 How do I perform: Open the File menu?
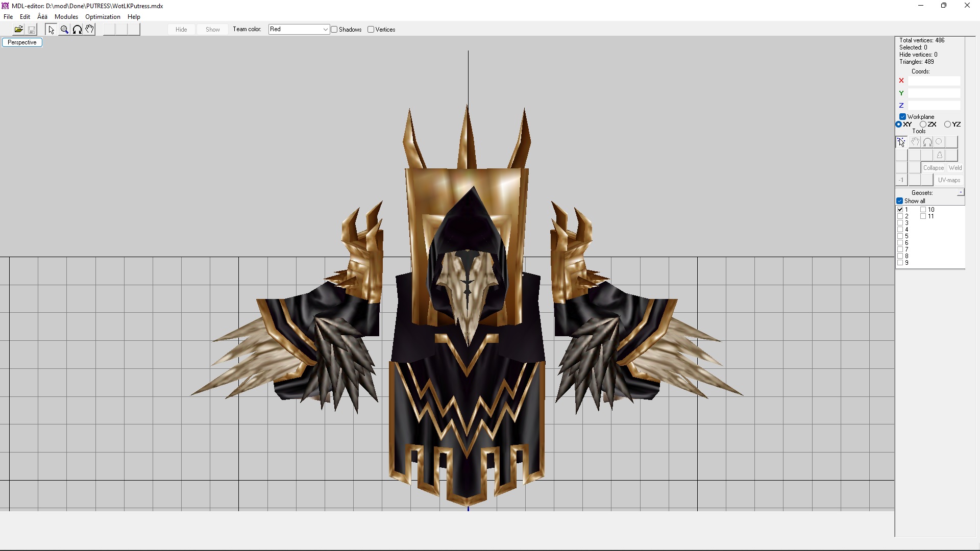pos(8,17)
